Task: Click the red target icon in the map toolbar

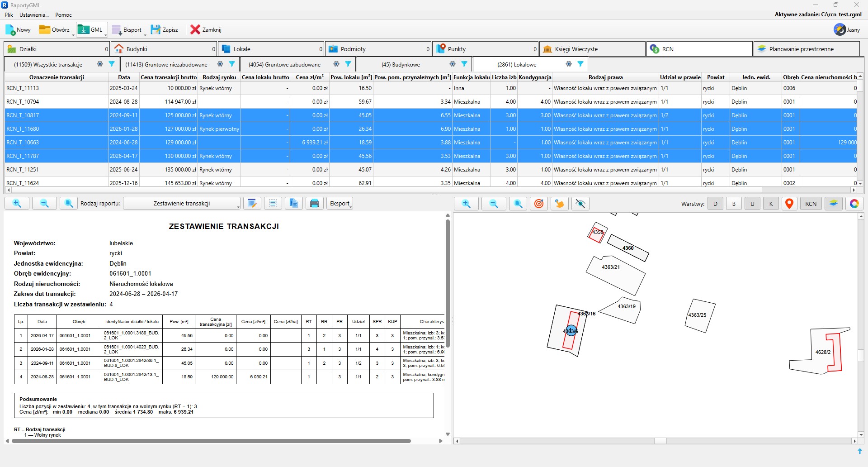Action: click(539, 204)
